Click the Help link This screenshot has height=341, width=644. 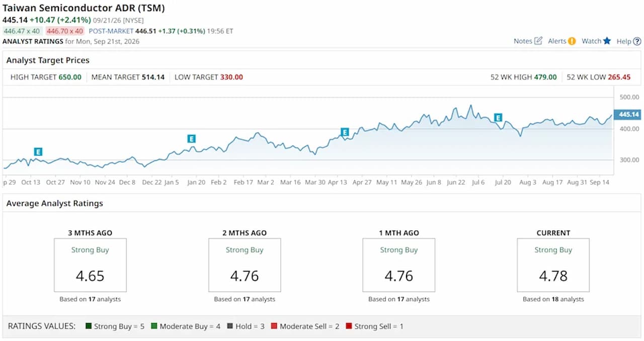[x=624, y=41]
